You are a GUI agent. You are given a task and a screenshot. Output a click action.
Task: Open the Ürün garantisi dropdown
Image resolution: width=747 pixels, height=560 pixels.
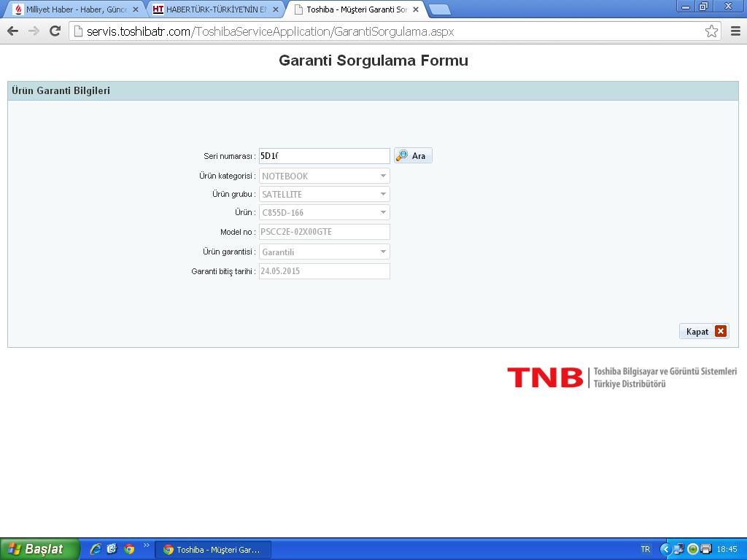coord(325,252)
